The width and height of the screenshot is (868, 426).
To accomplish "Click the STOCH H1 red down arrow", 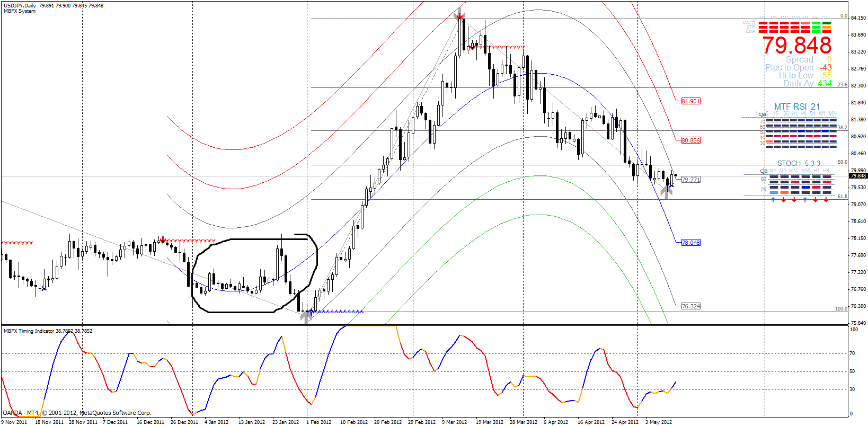I will click(x=816, y=200).
